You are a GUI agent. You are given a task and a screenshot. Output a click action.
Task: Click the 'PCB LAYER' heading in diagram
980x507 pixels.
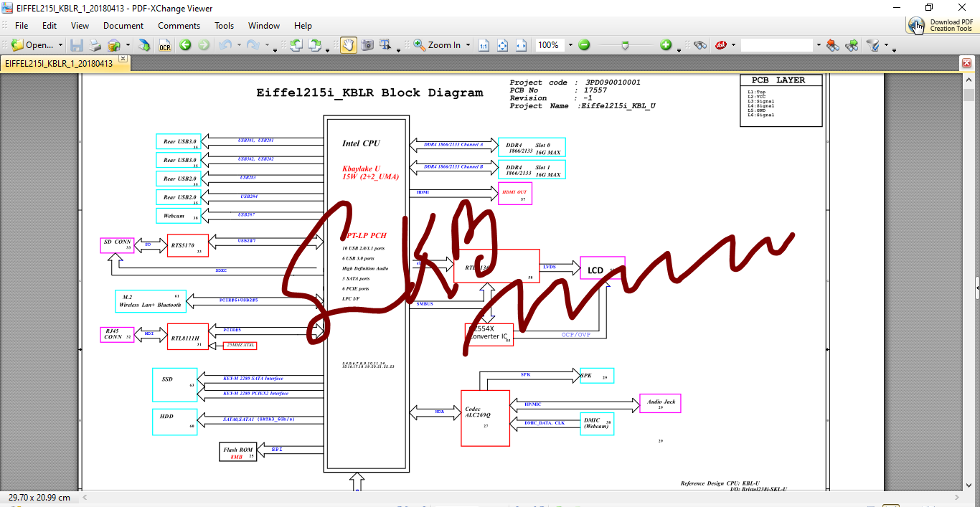778,80
